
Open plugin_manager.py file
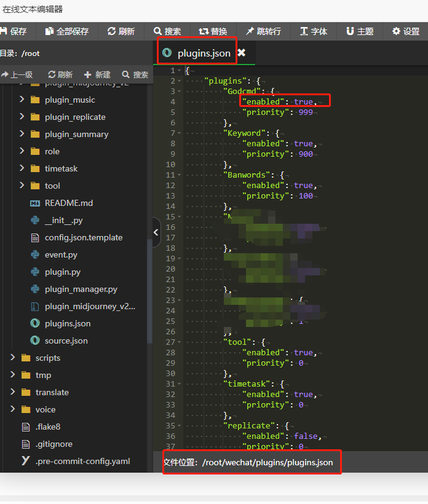pyautogui.click(x=81, y=289)
